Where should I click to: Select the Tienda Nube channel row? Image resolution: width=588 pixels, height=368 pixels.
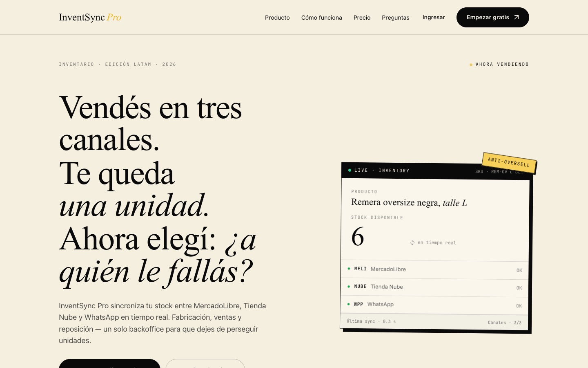pyautogui.click(x=434, y=287)
